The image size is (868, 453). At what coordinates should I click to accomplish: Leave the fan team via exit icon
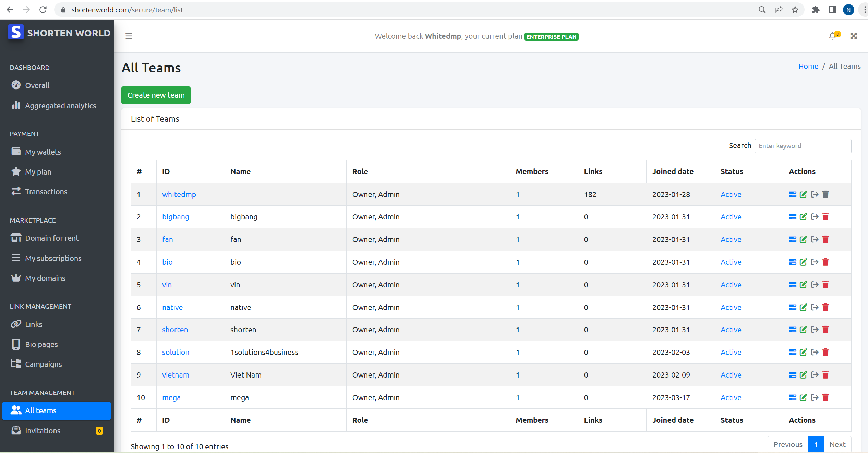[x=815, y=239]
